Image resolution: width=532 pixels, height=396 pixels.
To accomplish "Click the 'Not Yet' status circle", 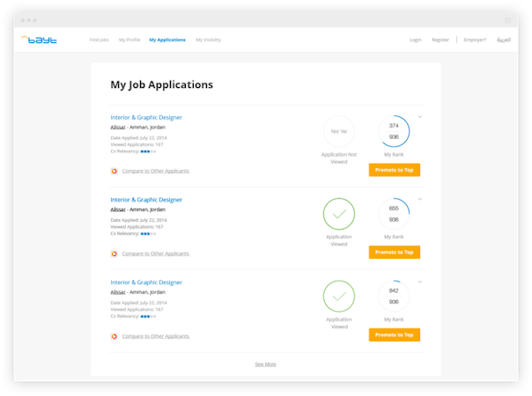I will 339,131.
